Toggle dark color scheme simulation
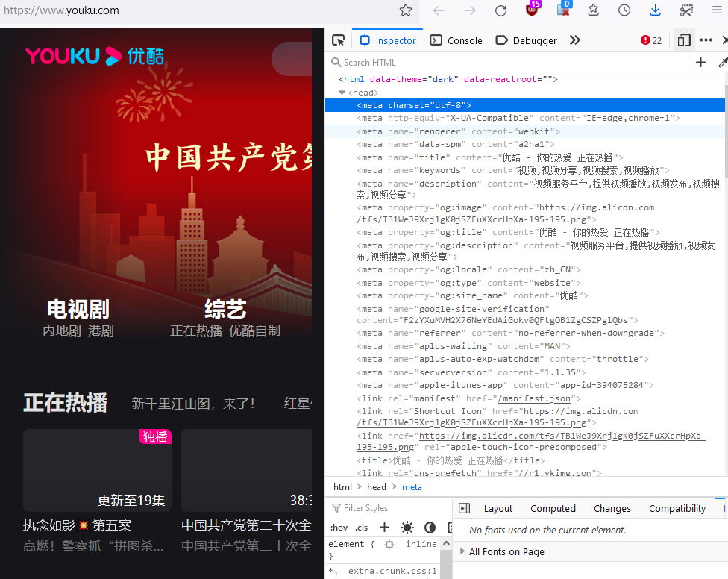This screenshot has width=728, height=579. (x=430, y=528)
